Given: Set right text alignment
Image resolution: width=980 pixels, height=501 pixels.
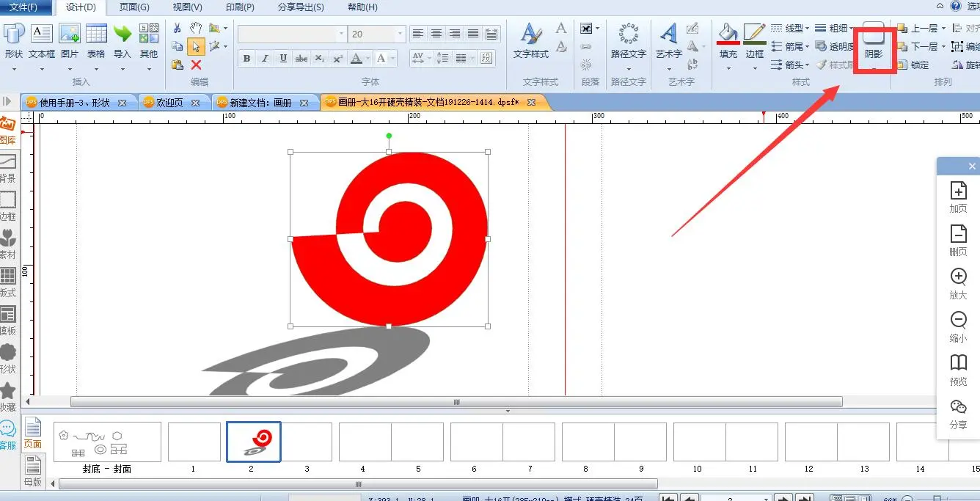Looking at the screenshot, I should coord(455,34).
